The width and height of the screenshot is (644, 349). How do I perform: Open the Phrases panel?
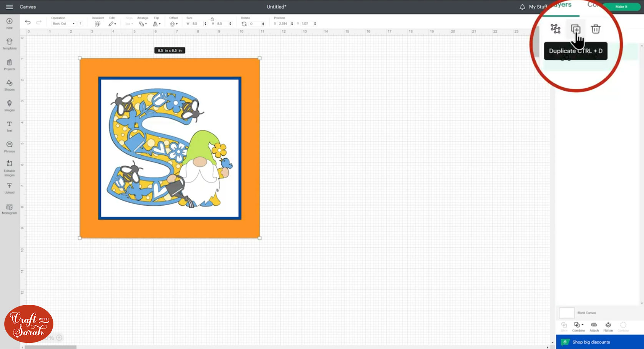pos(10,147)
